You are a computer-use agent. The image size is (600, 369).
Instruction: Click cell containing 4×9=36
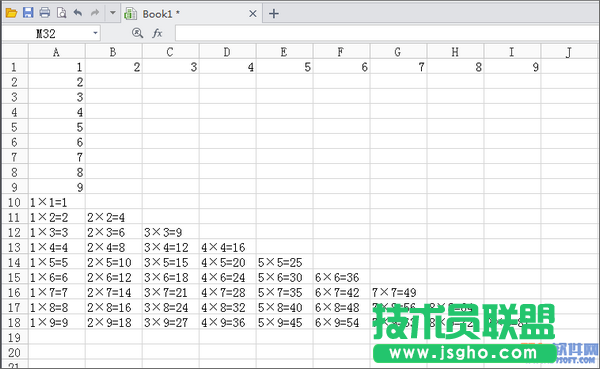tap(228, 322)
